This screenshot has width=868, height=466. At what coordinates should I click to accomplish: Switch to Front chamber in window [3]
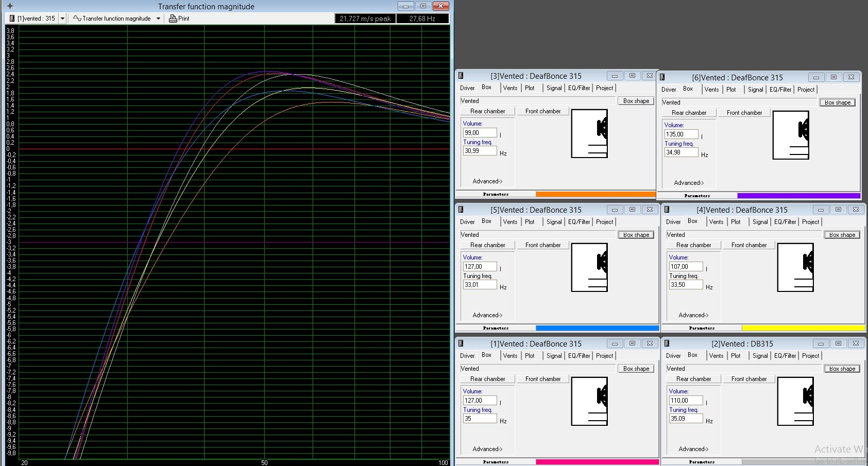pos(542,111)
